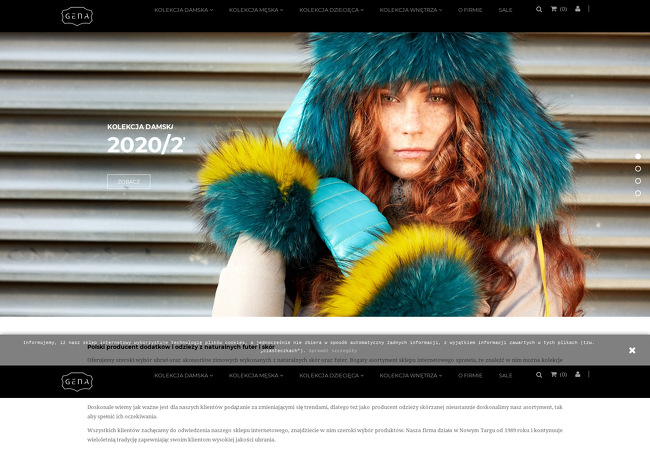Click the user account icon in the lower header bar
The height and width of the screenshot is (450, 650).
(x=577, y=374)
